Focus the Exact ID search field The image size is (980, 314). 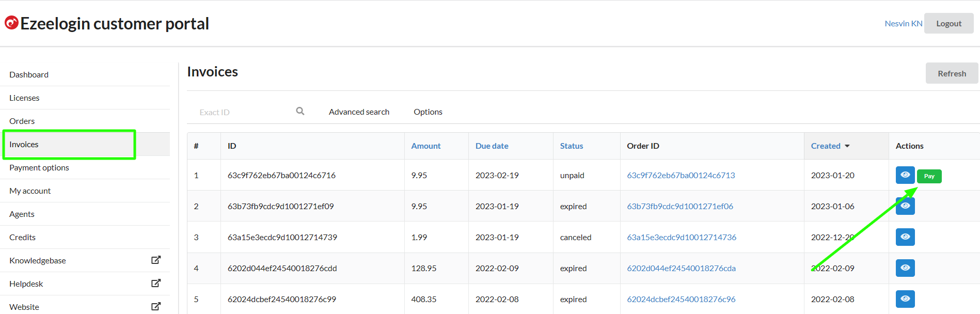[x=243, y=112]
